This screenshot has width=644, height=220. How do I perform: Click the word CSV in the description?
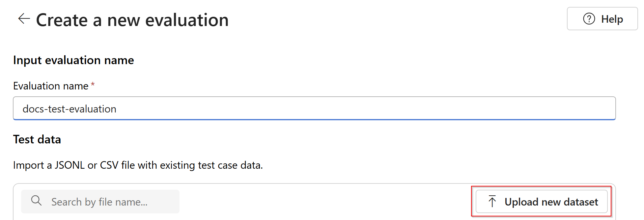coord(109,165)
